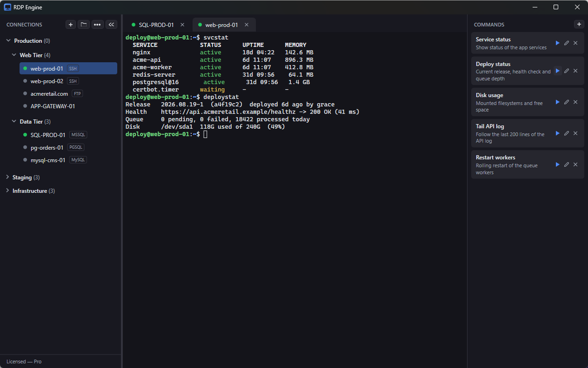Close the web-prod-01 tab
The image size is (588, 368).
click(x=247, y=25)
